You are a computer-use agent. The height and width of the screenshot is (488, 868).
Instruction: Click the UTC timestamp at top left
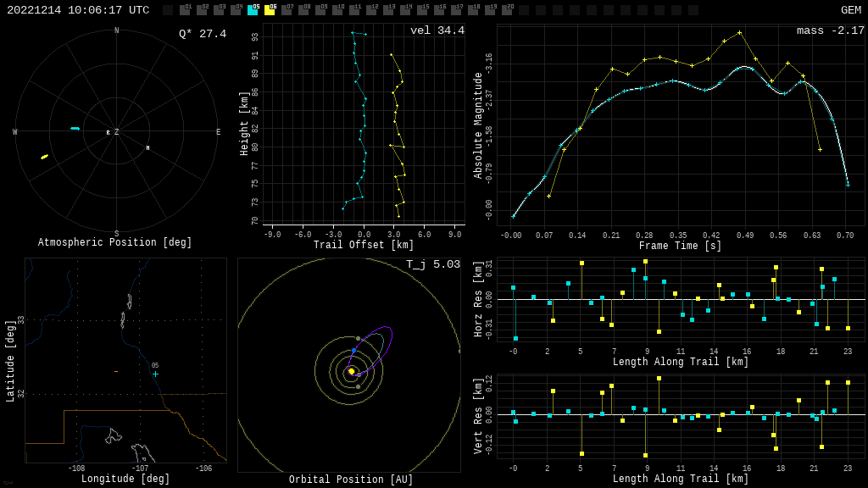[78, 10]
